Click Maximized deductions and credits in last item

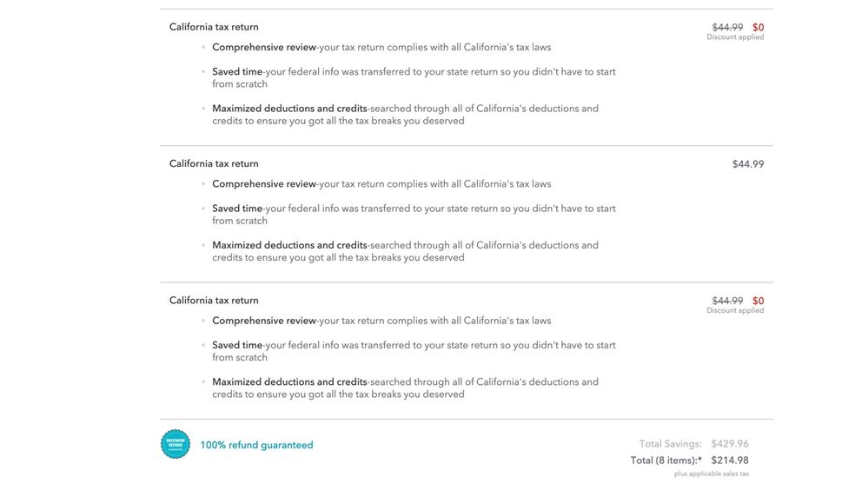(289, 381)
